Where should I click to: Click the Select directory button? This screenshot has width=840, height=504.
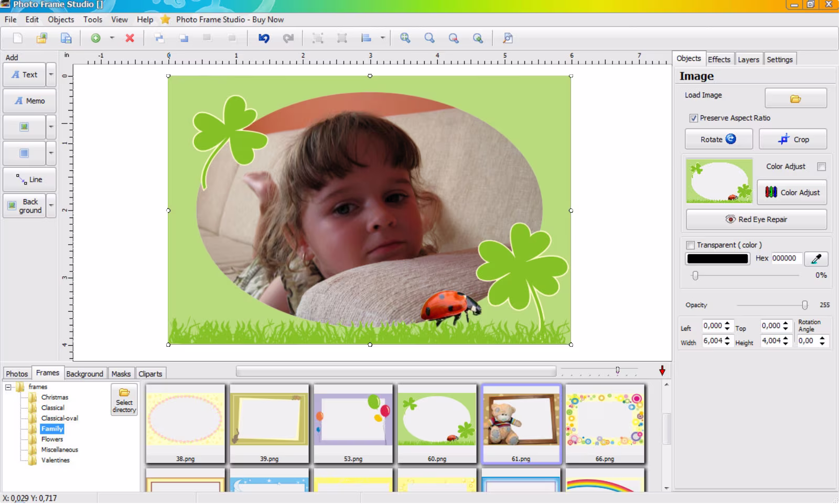(x=124, y=400)
